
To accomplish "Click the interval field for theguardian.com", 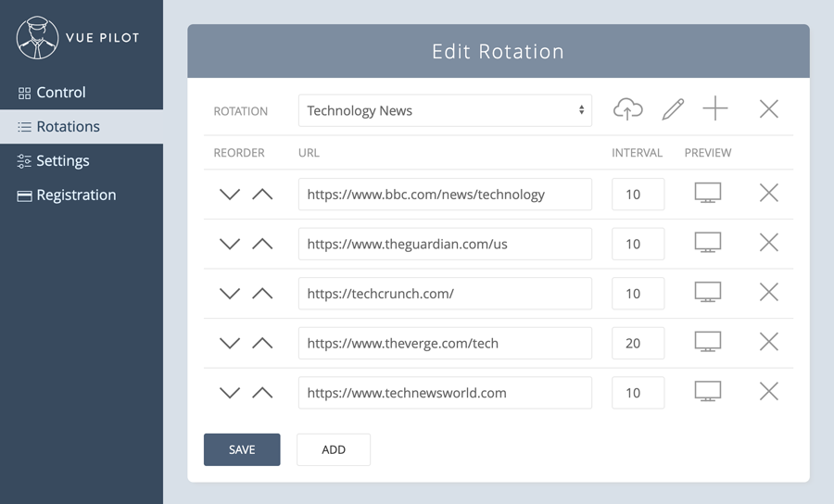I will coord(638,244).
